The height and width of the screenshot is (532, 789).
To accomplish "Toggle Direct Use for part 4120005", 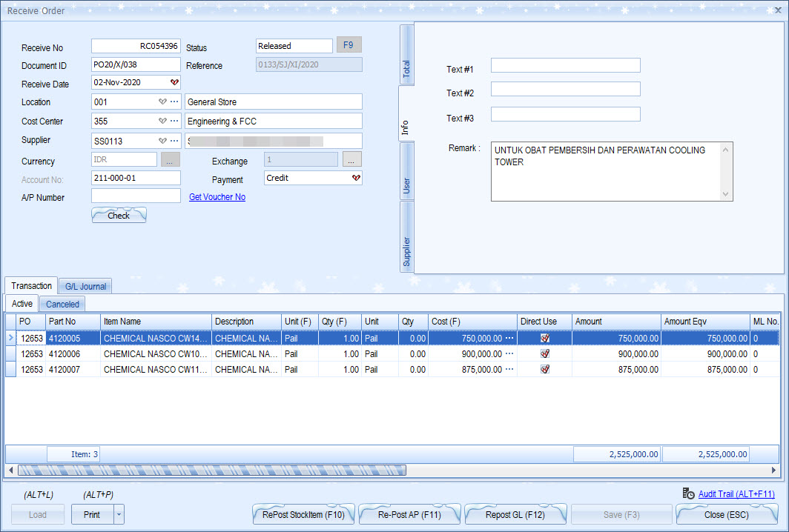I will coord(545,338).
